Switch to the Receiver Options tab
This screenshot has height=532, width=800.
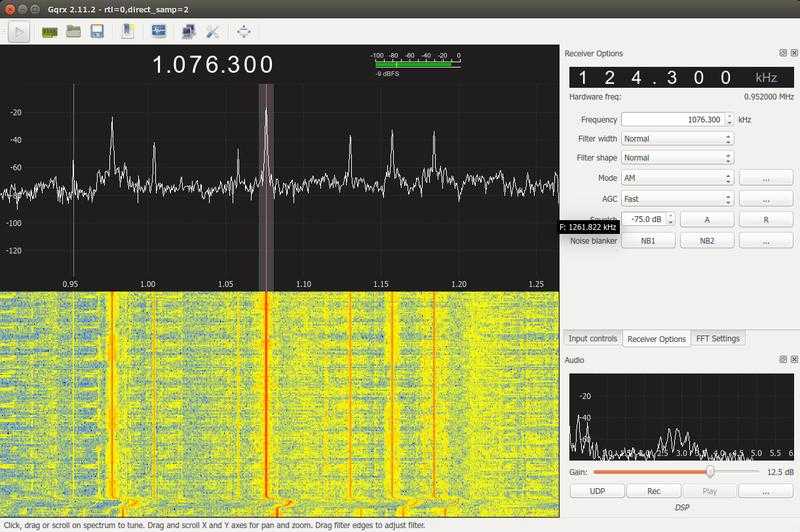point(656,339)
